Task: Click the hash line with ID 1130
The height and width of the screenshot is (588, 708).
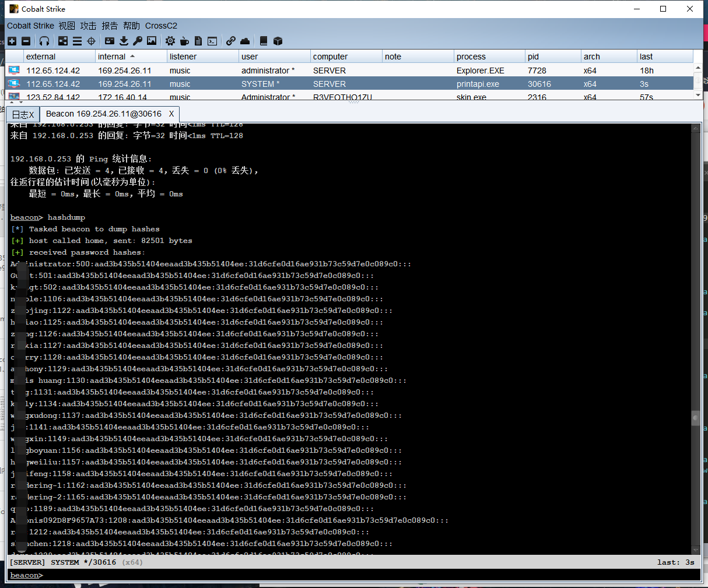Action: (208, 381)
